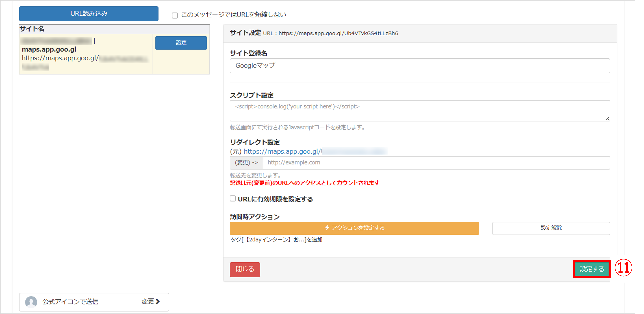
Task: Click the URL読み込み button
Action: 88,14
